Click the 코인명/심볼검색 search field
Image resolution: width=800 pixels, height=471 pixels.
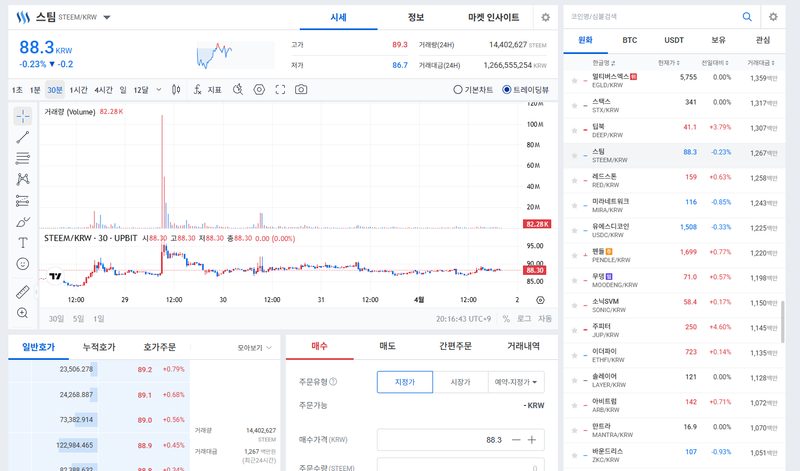point(650,17)
